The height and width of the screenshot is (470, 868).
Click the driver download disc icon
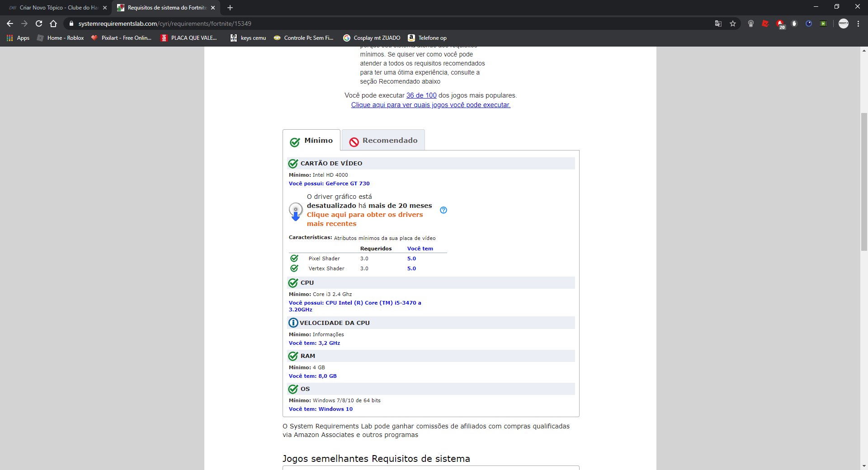point(296,211)
